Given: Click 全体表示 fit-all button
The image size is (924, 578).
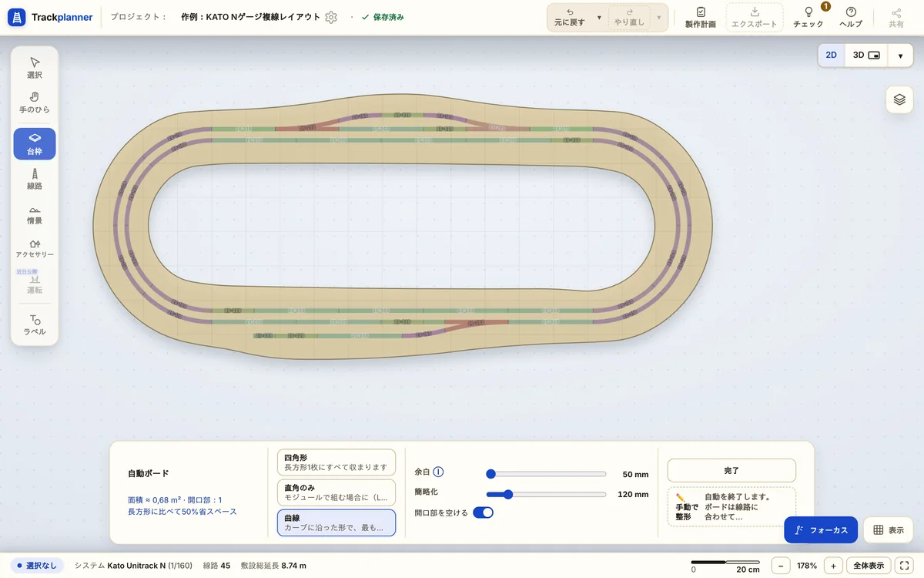Looking at the screenshot, I should tap(869, 566).
